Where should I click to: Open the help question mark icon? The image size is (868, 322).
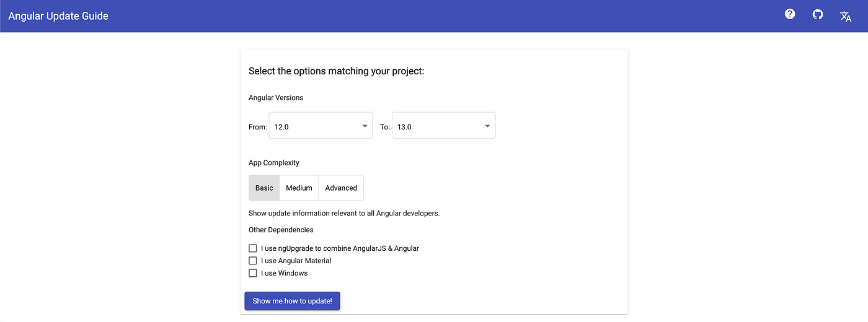[x=789, y=14]
